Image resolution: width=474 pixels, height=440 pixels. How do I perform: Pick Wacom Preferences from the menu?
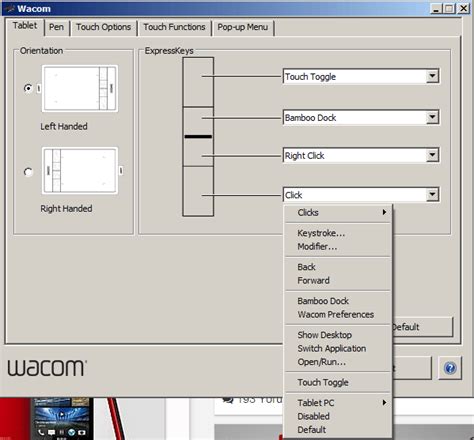338,315
